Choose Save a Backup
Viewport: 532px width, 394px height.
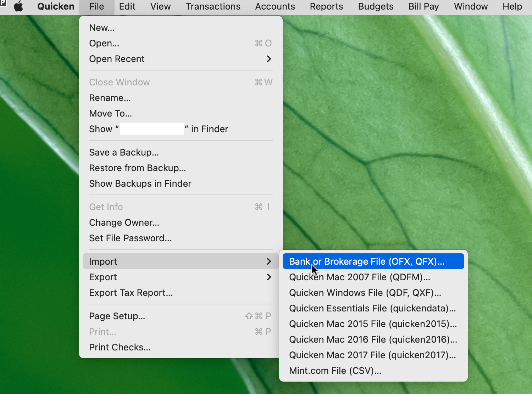coord(124,152)
